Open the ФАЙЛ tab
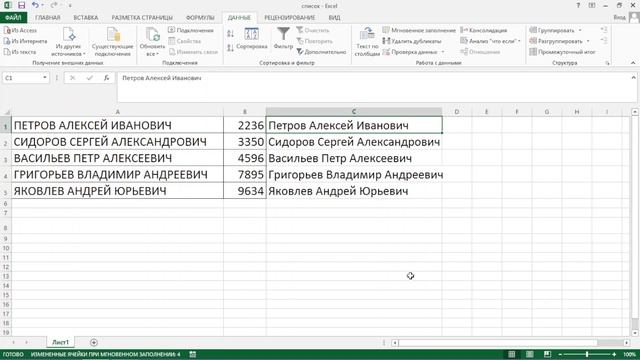The image size is (640, 360). 13,18
